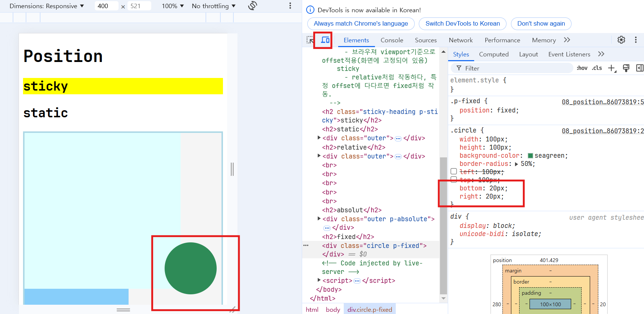Click the position: fixed declaration
The height and width of the screenshot is (314, 644).
coord(489,110)
